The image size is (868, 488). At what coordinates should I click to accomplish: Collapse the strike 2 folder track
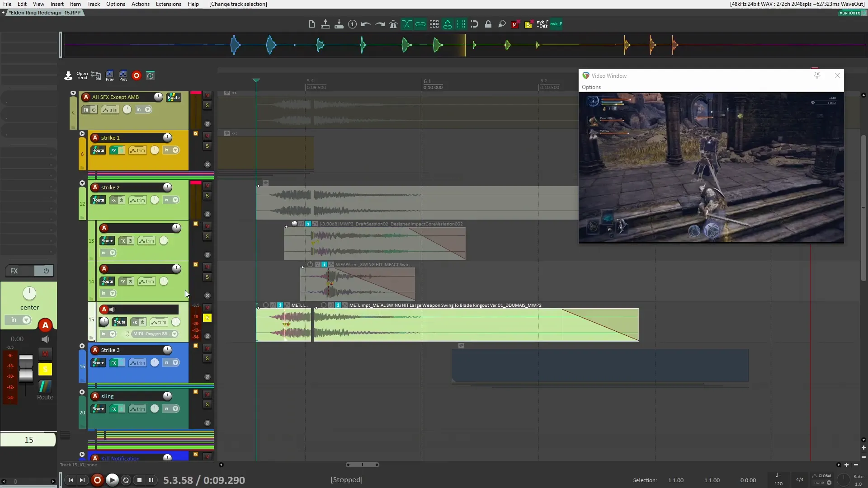pyautogui.click(x=82, y=183)
